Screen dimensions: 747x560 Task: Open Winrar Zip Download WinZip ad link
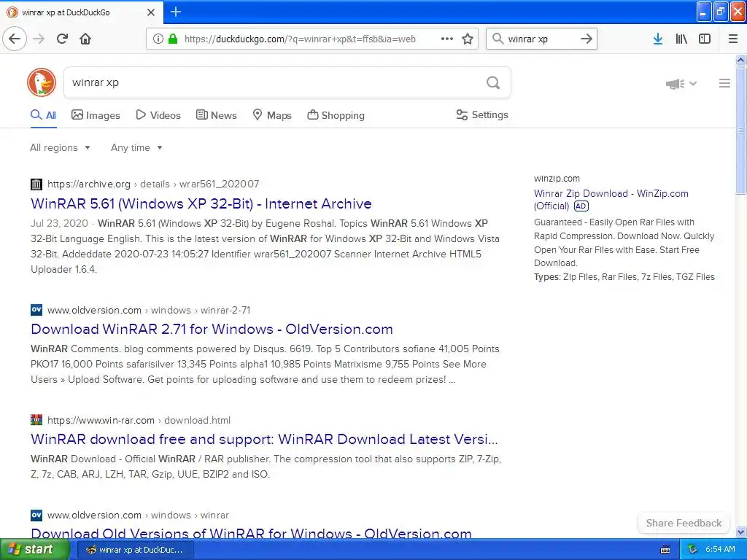point(611,200)
